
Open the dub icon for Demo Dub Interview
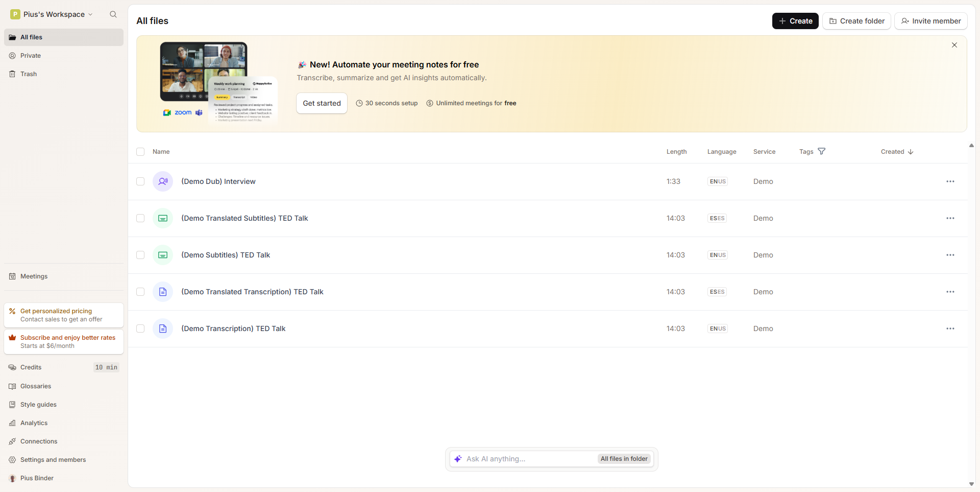[x=163, y=181]
